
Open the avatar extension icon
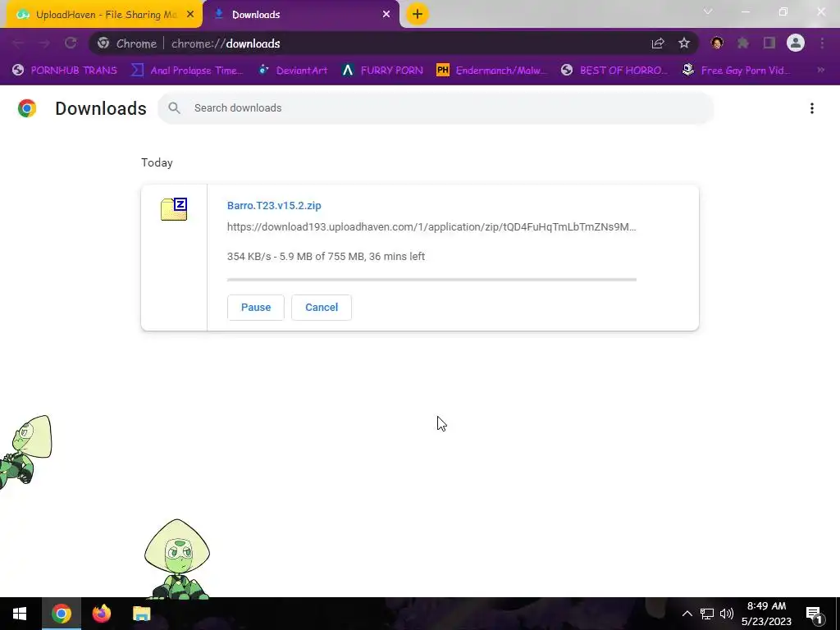pos(717,43)
